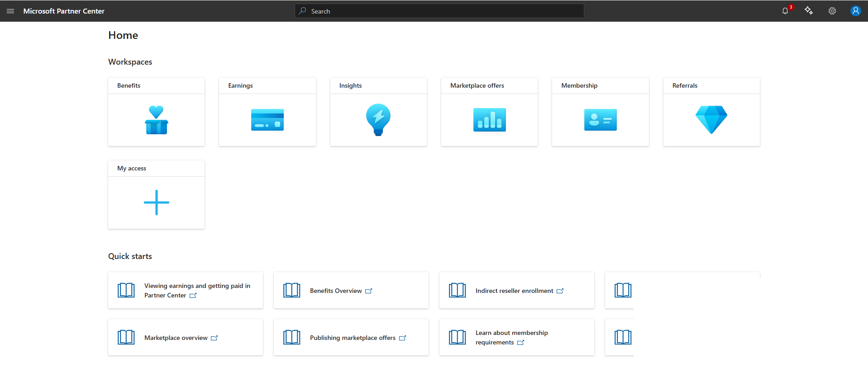Click book icon beside Viewing earnings quick start
The width and height of the screenshot is (868, 377).
click(126, 290)
